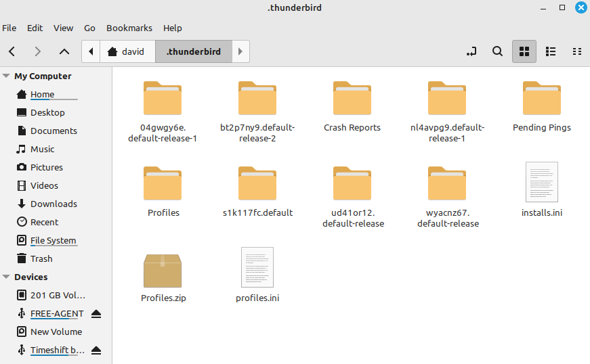Click the installs.ini file name
Viewport: 590px width, 364px height.
click(542, 212)
